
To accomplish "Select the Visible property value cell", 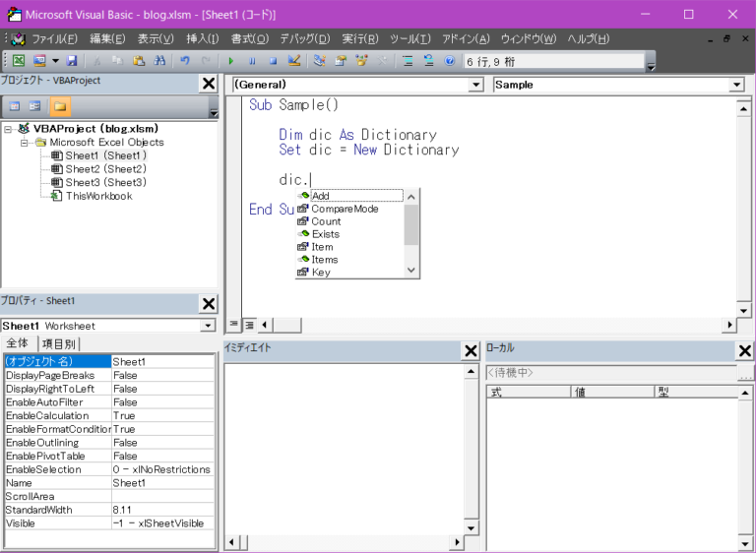I will click(x=163, y=523).
